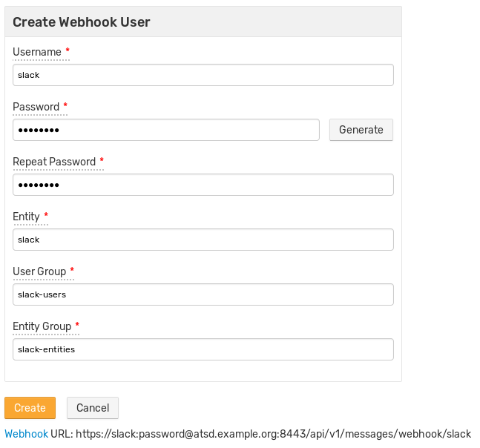This screenshot has height=448, width=480.
Task: Click the Username input field containing slack
Action: [x=203, y=75]
